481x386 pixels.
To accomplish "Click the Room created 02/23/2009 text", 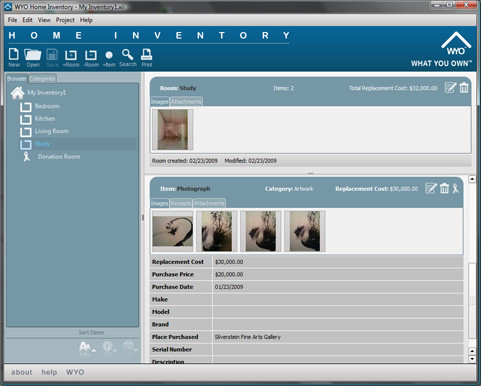I will [185, 161].
